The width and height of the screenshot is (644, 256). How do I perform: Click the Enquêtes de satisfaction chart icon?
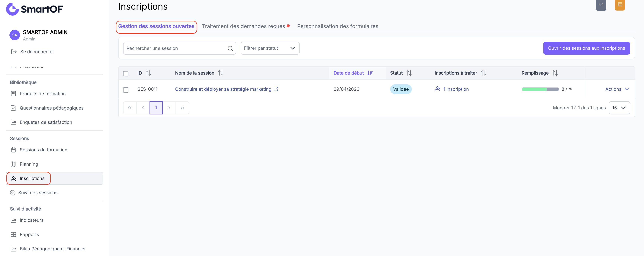pyautogui.click(x=13, y=122)
